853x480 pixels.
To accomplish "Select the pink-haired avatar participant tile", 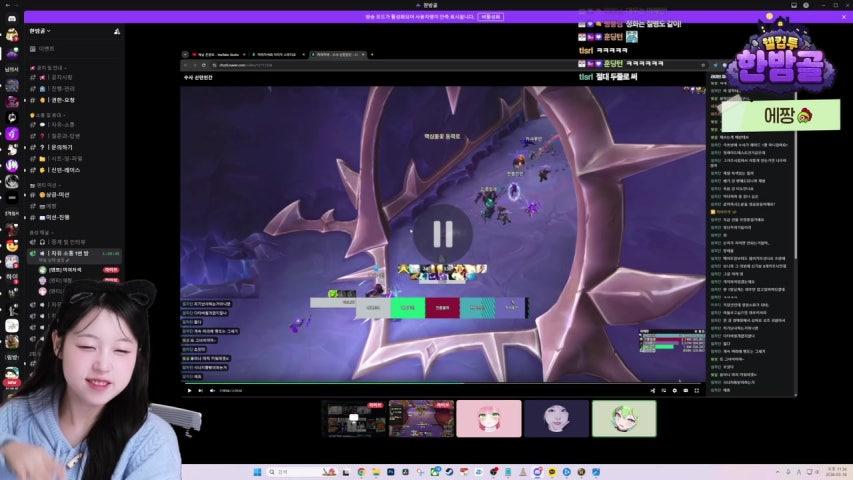I will click(488, 418).
